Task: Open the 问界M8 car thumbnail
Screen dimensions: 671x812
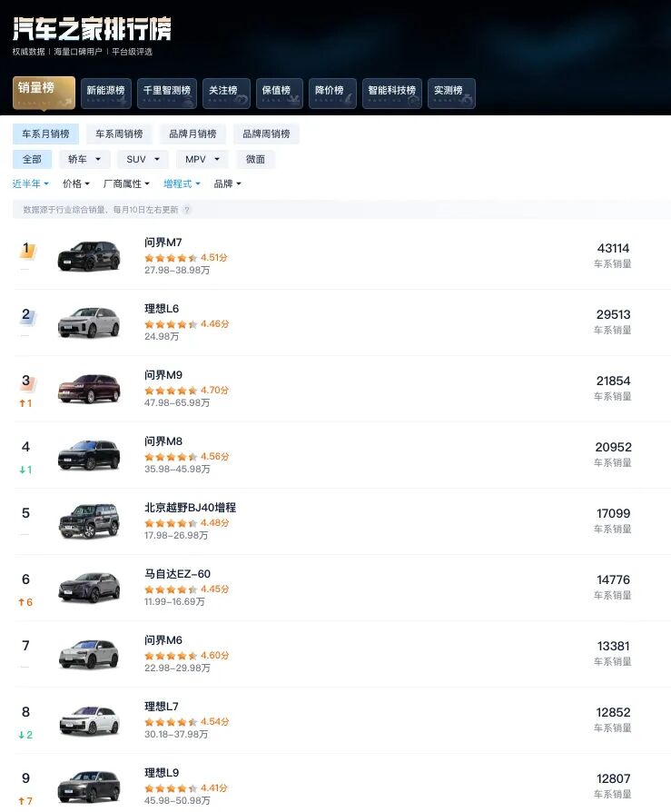Action: pos(89,455)
